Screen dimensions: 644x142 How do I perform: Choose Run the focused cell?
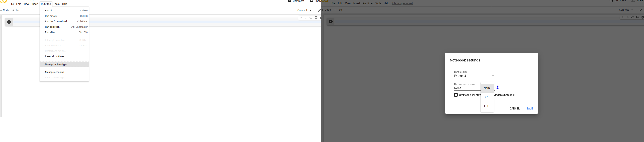64,22
